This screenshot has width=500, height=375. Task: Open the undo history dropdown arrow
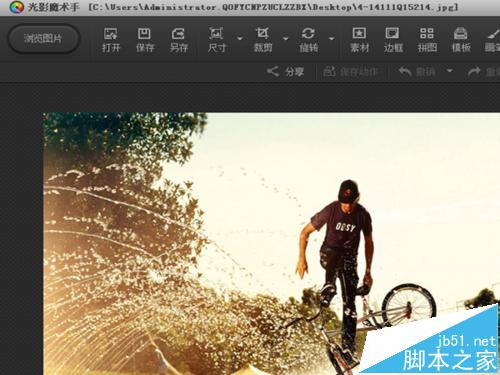coord(450,71)
